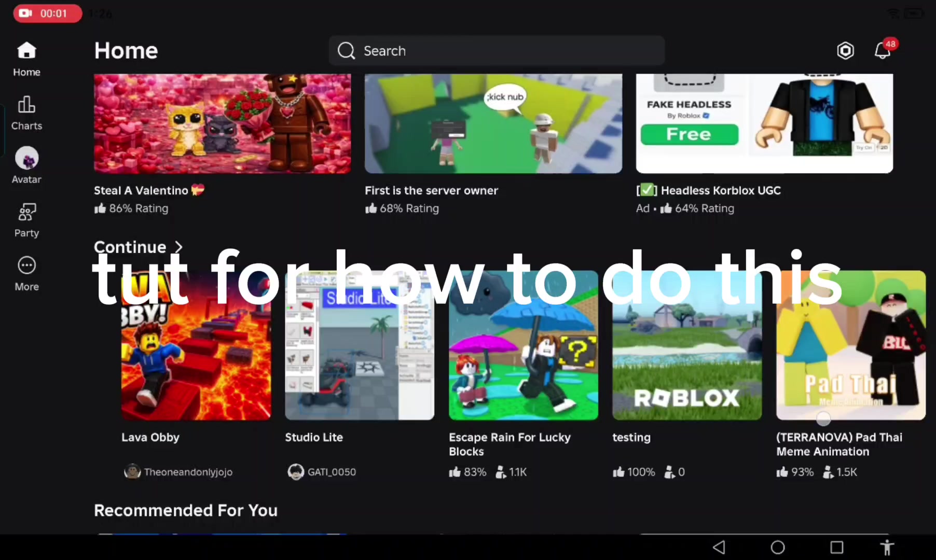Click the GATI_0050 username

pos(332,472)
